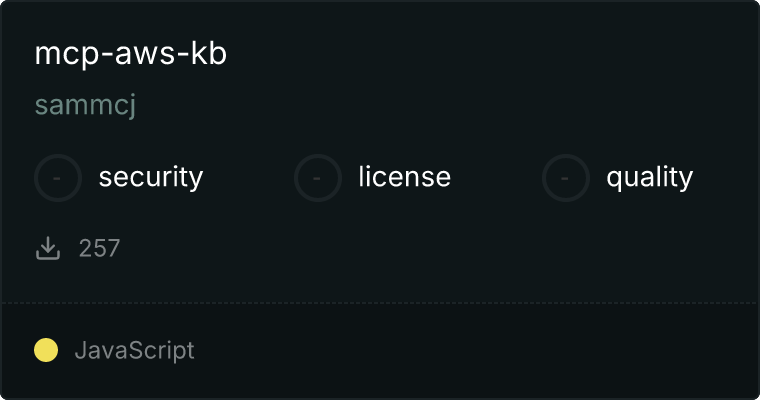Click the download arrow tray icon

[x=48, y=248]
